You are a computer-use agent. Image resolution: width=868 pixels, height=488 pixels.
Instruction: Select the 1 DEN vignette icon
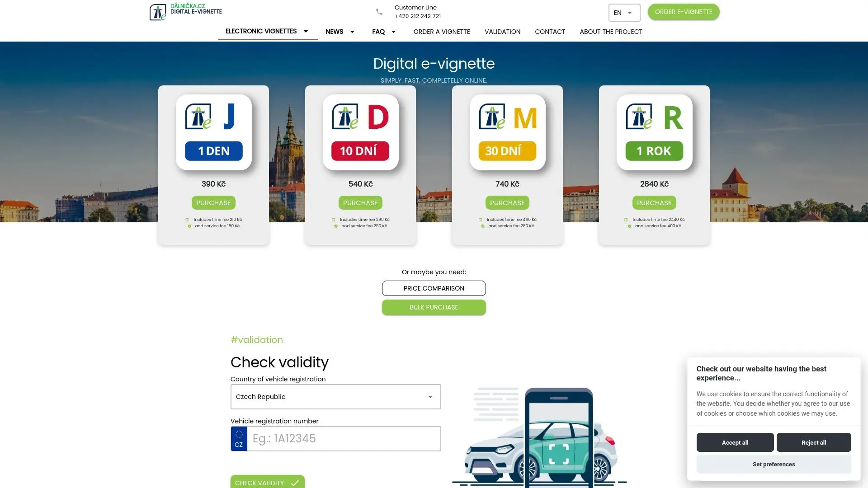213,132
